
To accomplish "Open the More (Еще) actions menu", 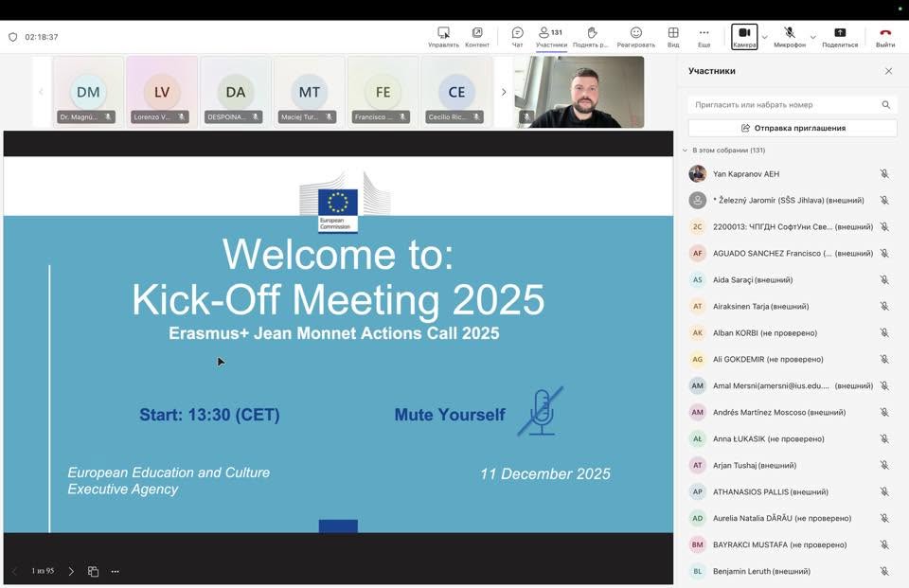I will [x=704, y=37].
